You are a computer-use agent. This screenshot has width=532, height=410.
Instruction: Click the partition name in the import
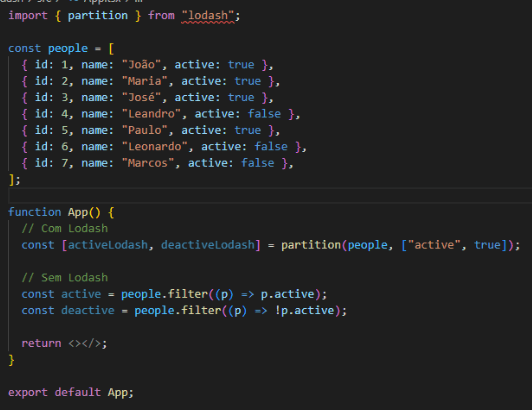pos(98,16)
